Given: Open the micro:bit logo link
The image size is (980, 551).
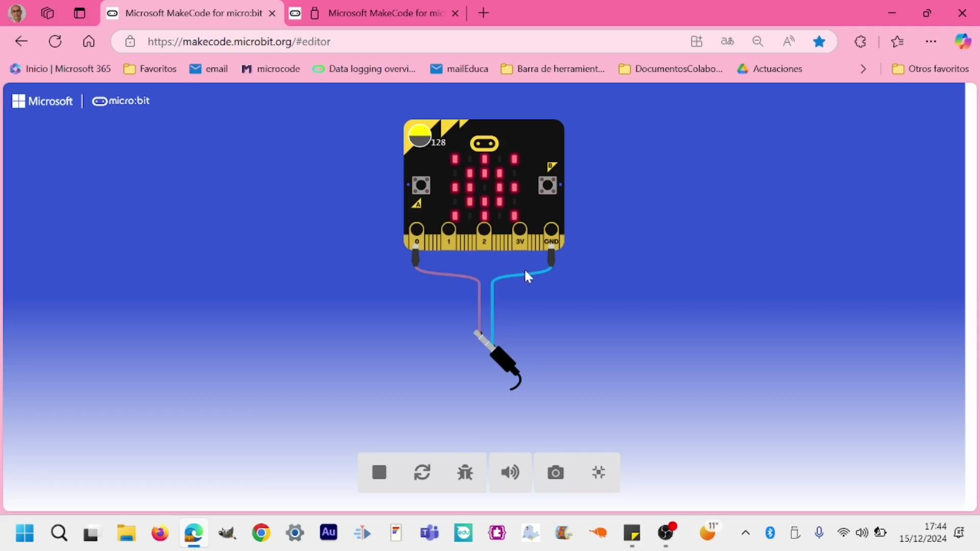Looking at the screenshot, I should (121, 101).
